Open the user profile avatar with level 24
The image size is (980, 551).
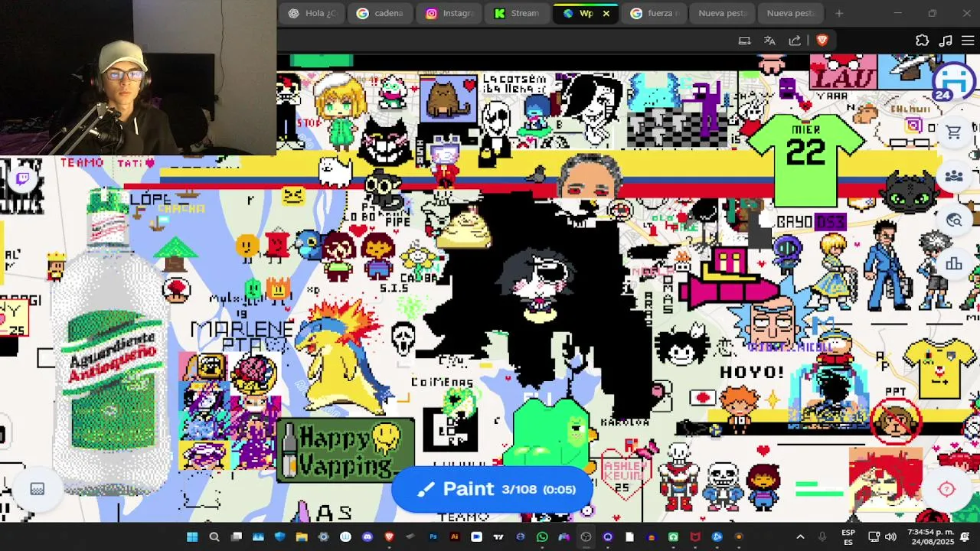point(953,80)
